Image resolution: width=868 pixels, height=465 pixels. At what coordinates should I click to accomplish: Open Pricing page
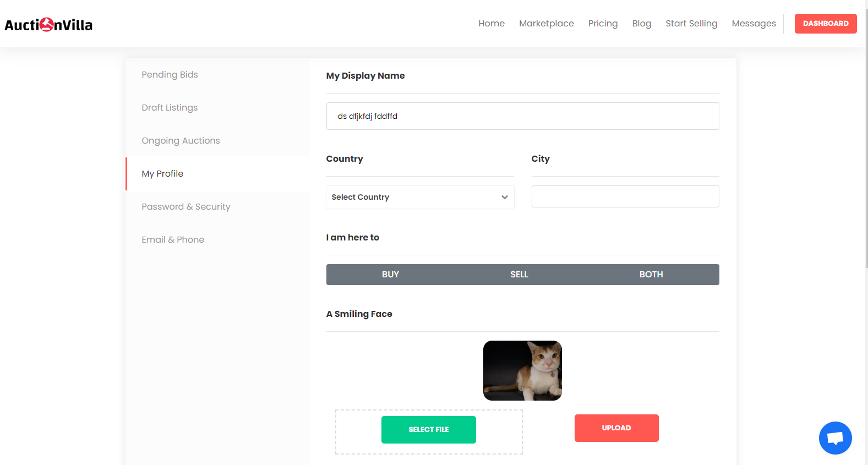[x=603, y=24]
